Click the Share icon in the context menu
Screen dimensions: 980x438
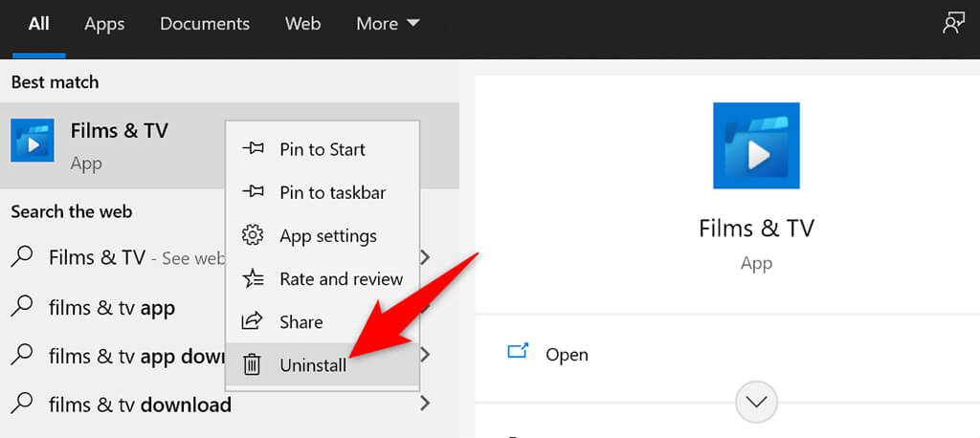(253, 321)
